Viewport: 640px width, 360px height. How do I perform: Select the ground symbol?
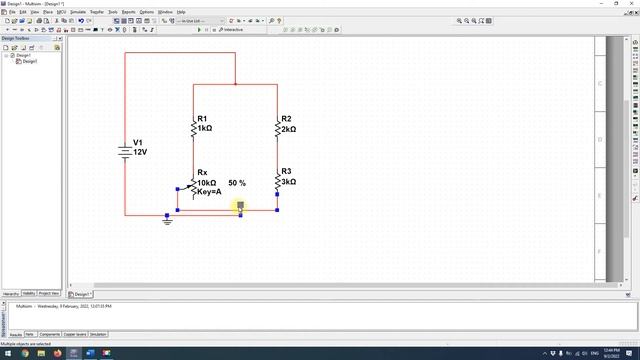point(167,221)
